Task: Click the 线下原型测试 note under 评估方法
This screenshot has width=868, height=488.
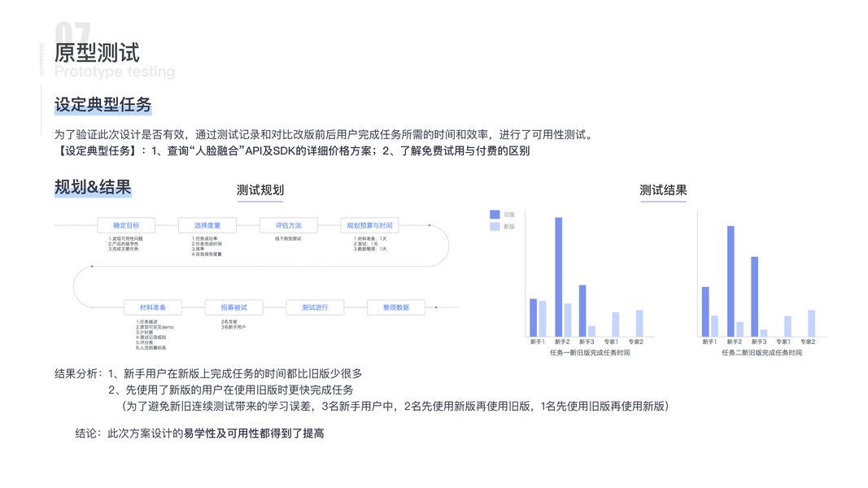Action: (289, 239)
